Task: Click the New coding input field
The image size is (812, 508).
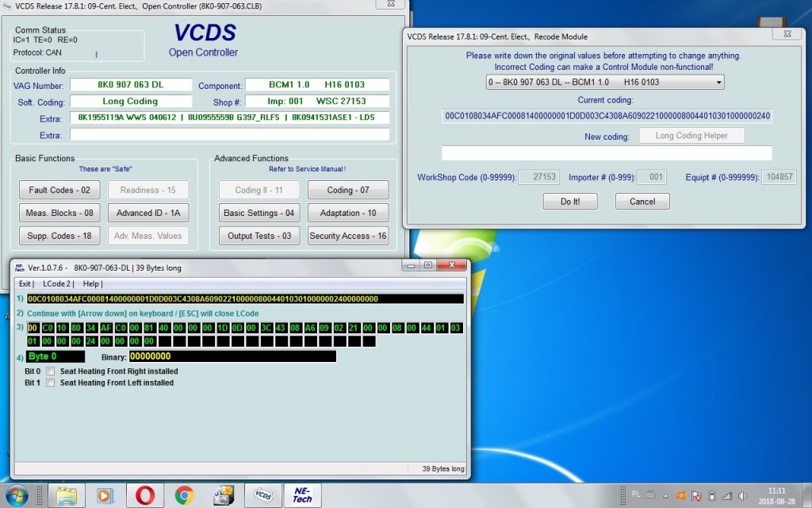Action: tap(607, 152)
